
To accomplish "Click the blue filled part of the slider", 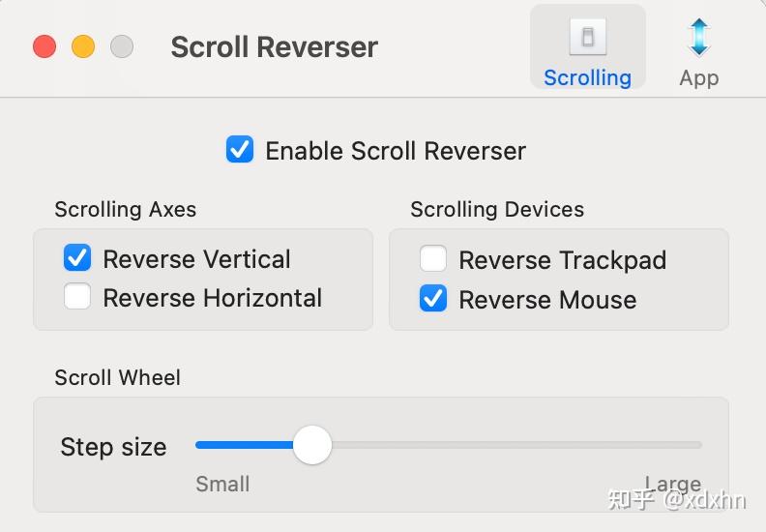I will [x=245, y=445].
